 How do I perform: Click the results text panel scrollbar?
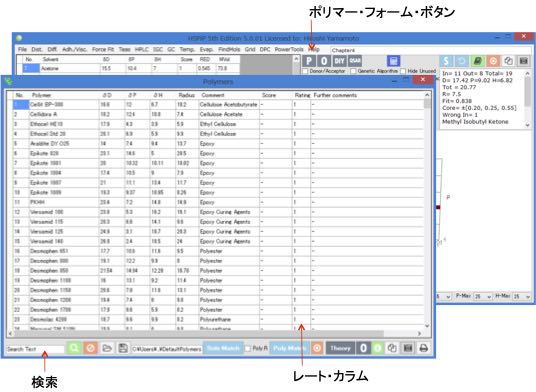tap(527, 99)
